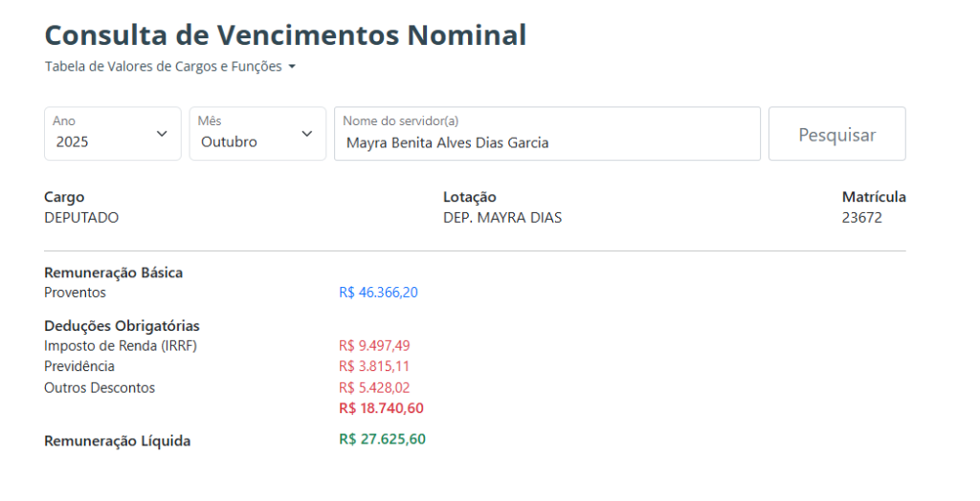Click the net pay amount R$ 27.625,60
This screenshot has width=980, height=501.
coord(382,440)
